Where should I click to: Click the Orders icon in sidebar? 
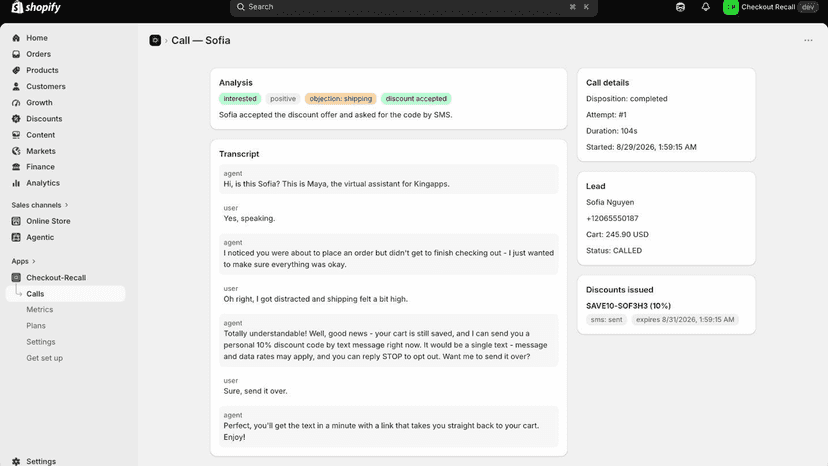click(16, 54)
